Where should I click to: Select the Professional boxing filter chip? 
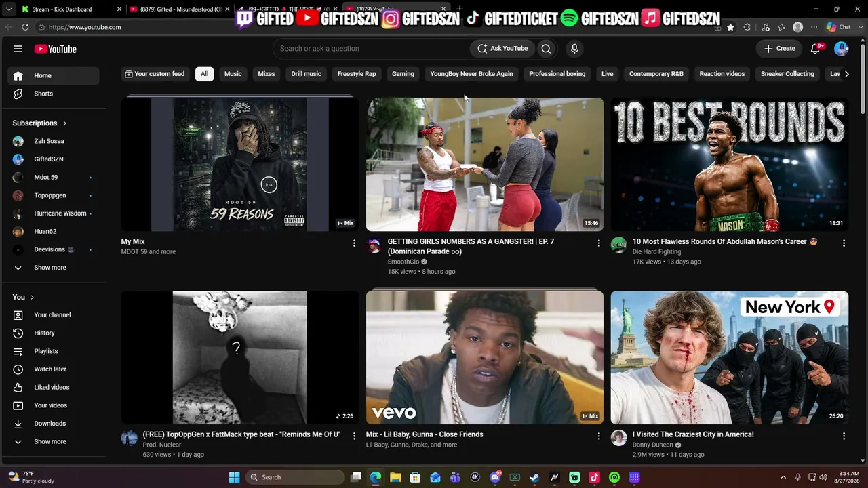pyautogui.click(x=557, y=74)
